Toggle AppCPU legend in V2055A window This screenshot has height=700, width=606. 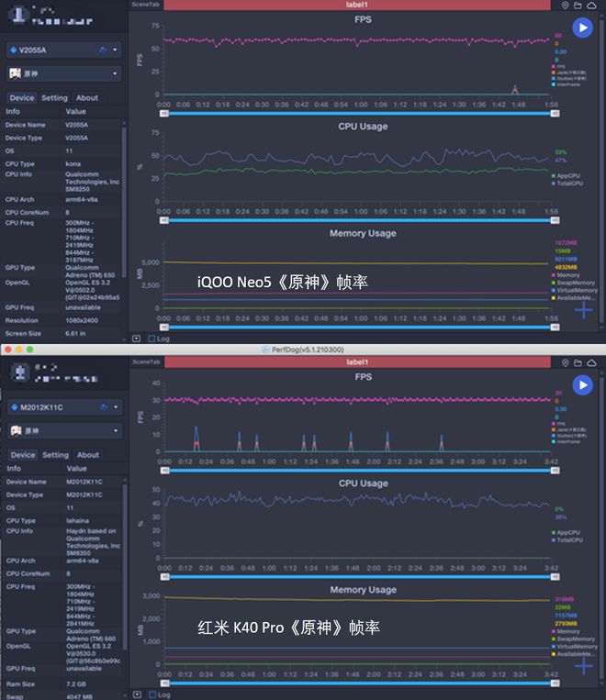(566, 176)
